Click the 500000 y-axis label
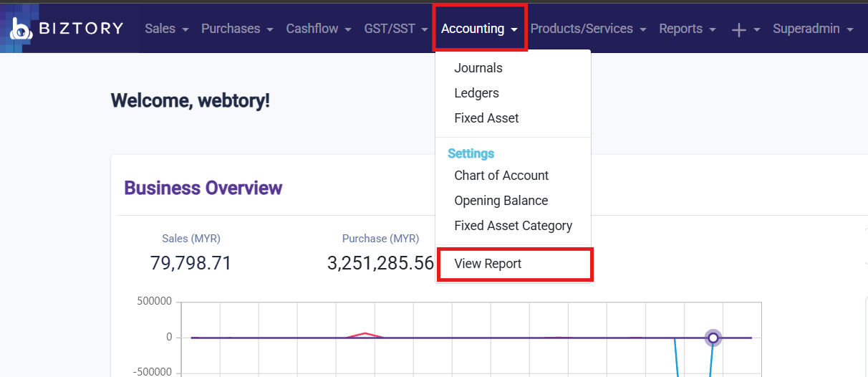This screenshot has height=377, width=868. pos(154,302)
